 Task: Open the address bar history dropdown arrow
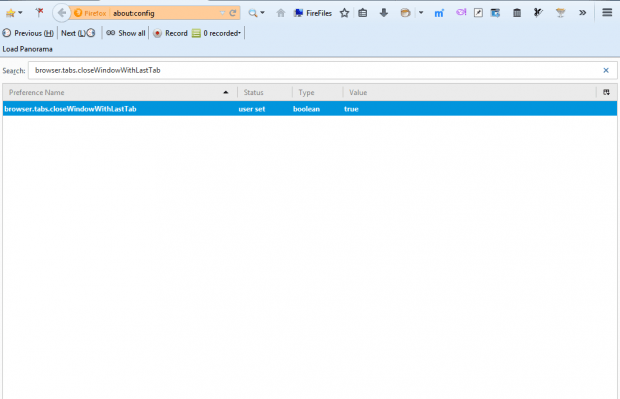pyautogui.click(x=222, y=13)
